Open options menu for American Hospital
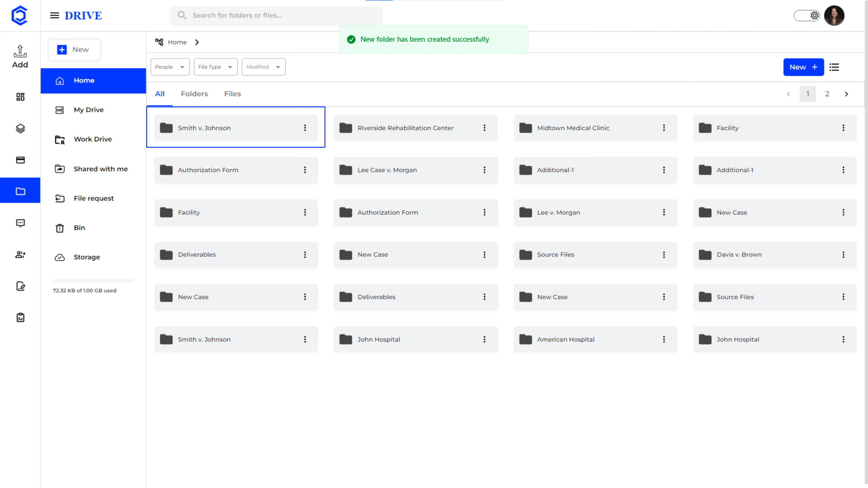Screen dimensions: 868x488 click(x=664, y=339)
